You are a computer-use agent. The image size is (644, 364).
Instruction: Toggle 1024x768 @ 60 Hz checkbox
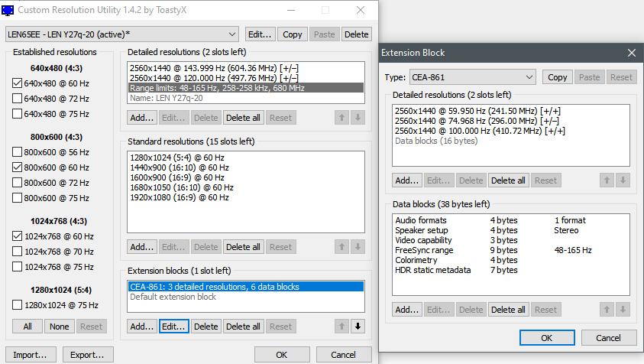point(17,236)
